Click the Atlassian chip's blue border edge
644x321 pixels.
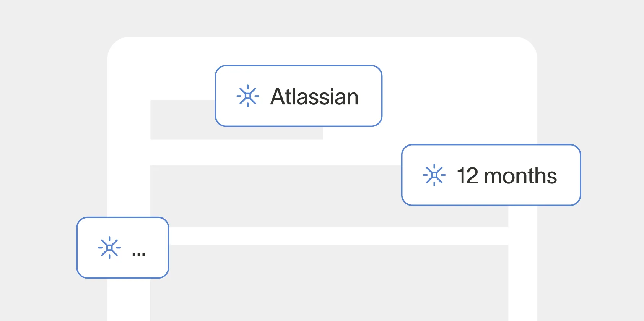pyautogui.click(x=298, y=66)
